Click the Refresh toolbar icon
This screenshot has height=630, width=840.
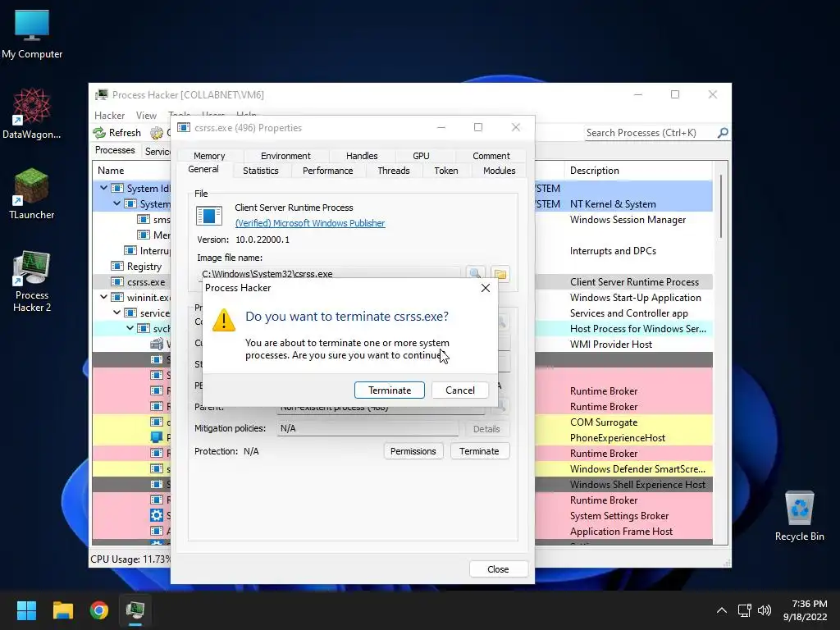pyautogui.click(x=99, y=132)
